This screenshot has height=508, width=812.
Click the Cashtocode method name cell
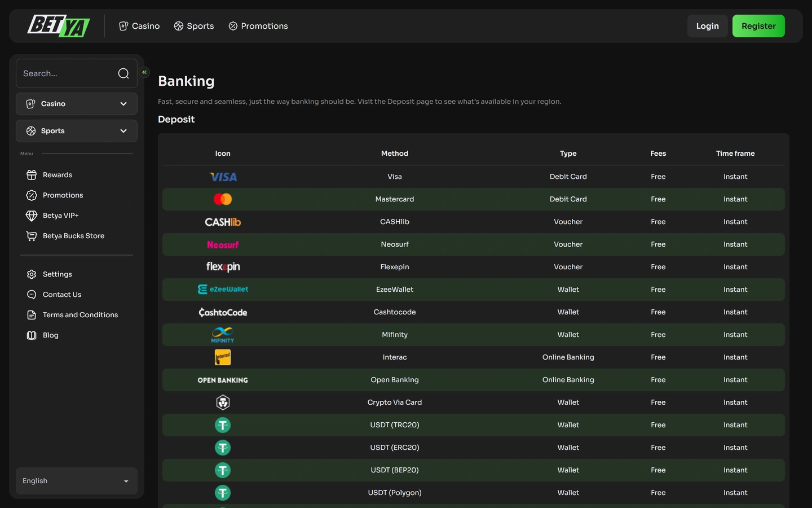(395, 312)
